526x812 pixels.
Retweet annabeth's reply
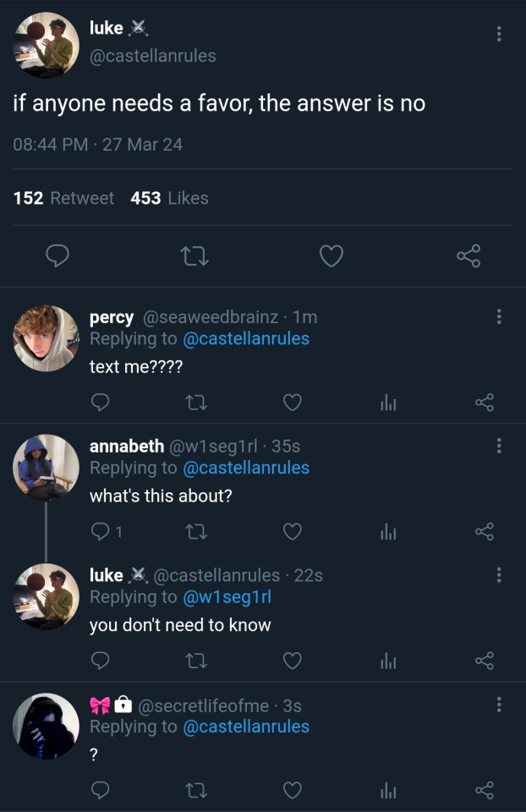195,532
